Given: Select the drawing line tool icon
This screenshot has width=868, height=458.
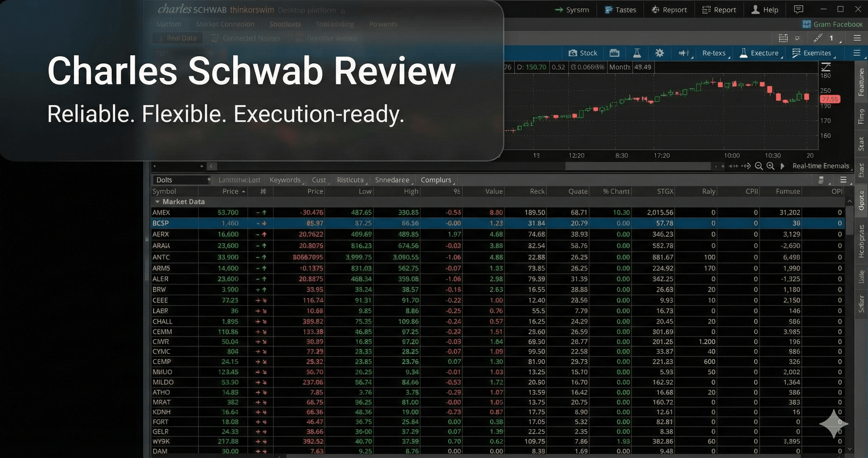Looking at the screenshot, I should pyautogui.click(x=818, y=38).
